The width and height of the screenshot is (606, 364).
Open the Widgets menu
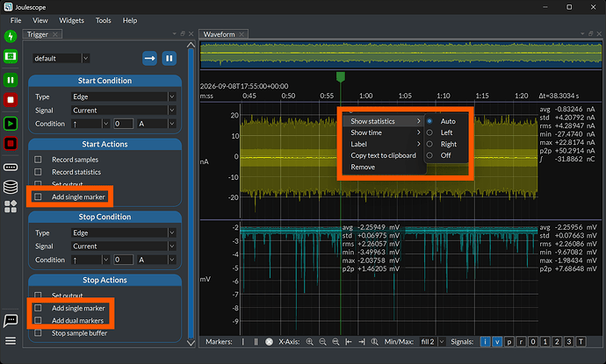pos(71,20)
